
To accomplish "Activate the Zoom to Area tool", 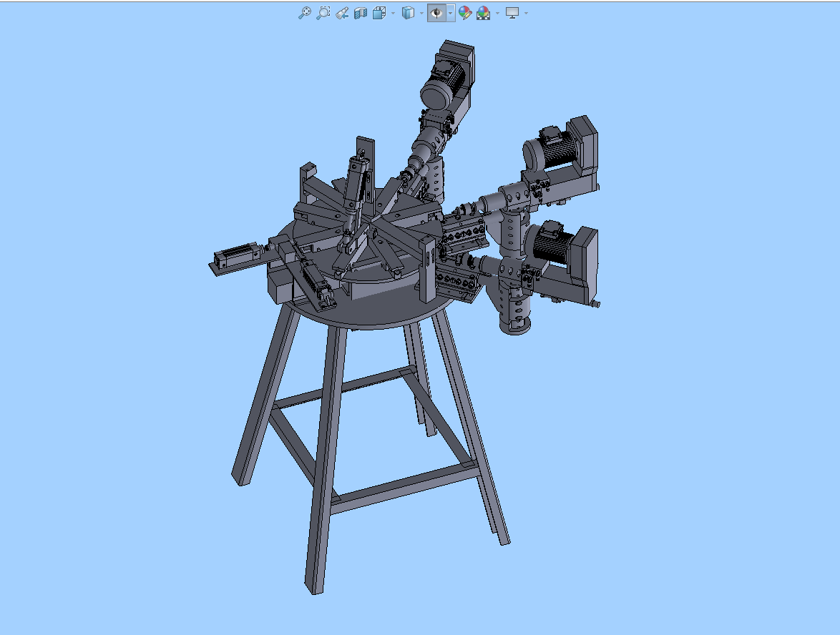I will [x=323, y=13].
